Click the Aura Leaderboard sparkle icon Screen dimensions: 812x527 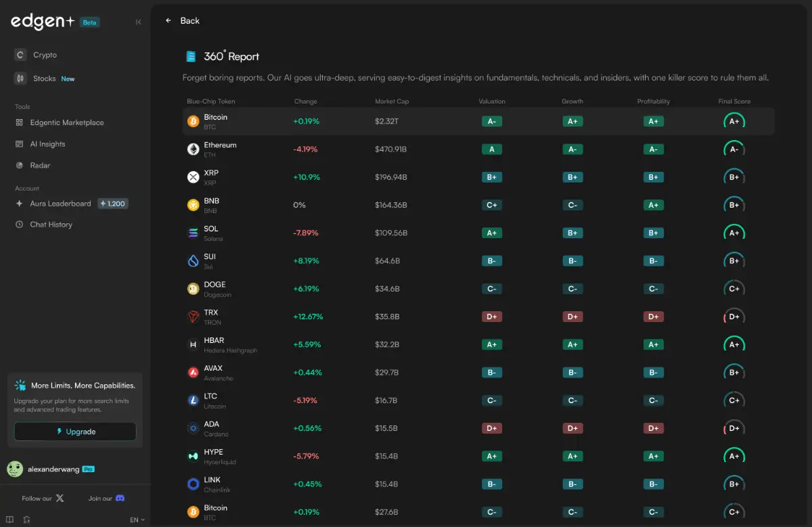[x=19, y=204]
